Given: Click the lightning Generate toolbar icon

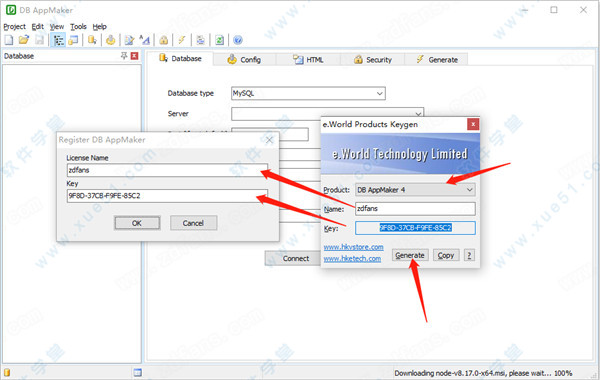Looking at the screenshot, I should (182, 40).
